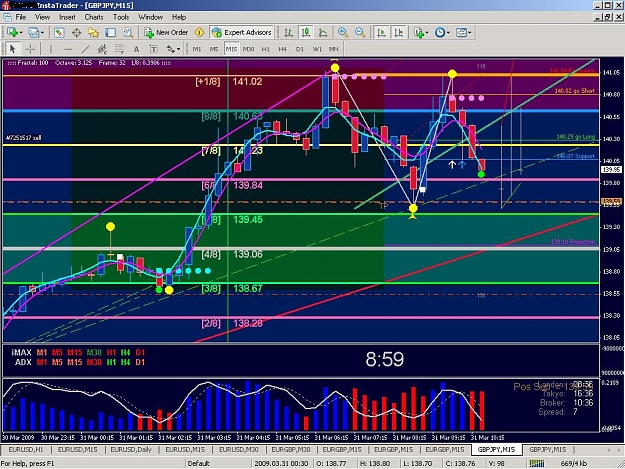
Task: Switch timeframe to H4
Action: pyautogui.click(x=283, y=49)
